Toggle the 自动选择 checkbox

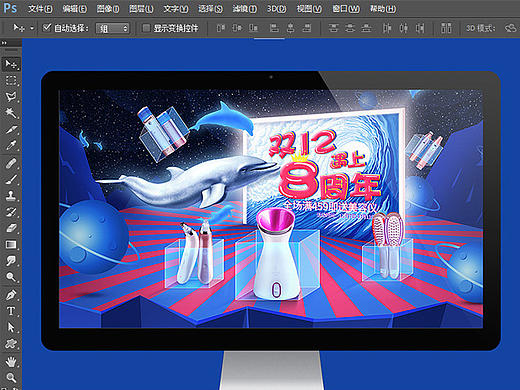click(x=47, y=28)
